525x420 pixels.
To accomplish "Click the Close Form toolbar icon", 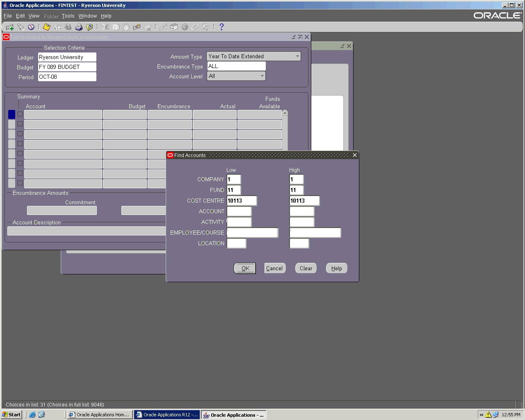I will pyautogui.click(x=89, y=27).
